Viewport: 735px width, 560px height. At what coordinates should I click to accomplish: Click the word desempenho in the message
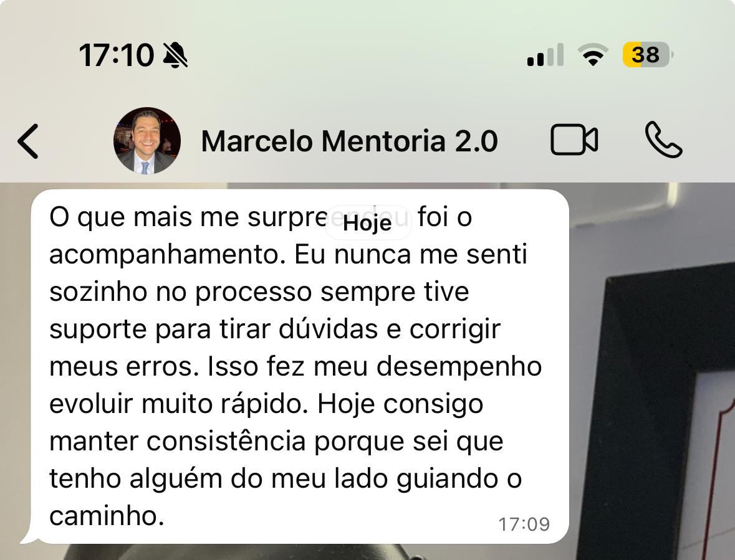coord(459,367)
